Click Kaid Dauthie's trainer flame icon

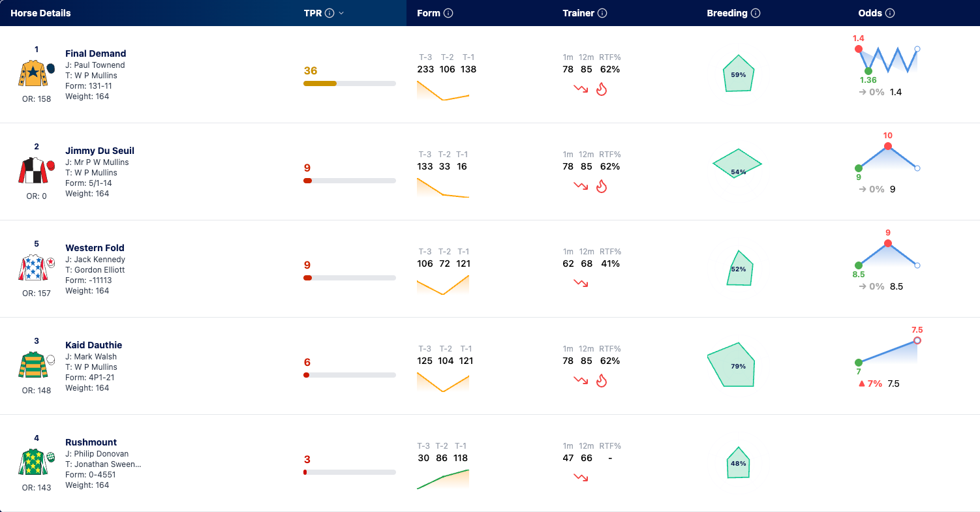point(602,381)
